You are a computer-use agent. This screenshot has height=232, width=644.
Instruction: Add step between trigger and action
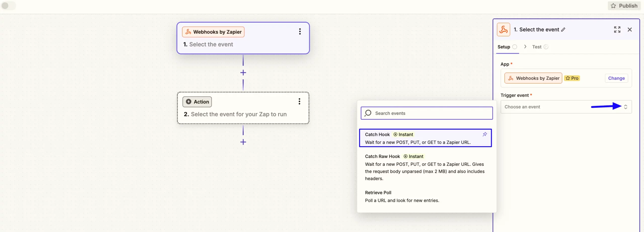(243, 73)
